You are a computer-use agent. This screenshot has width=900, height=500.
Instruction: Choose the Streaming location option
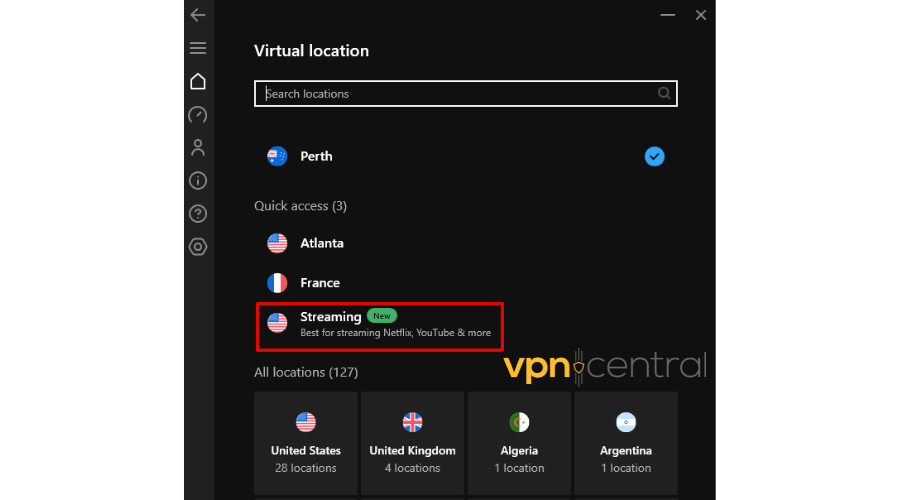[x=380, y=326]
